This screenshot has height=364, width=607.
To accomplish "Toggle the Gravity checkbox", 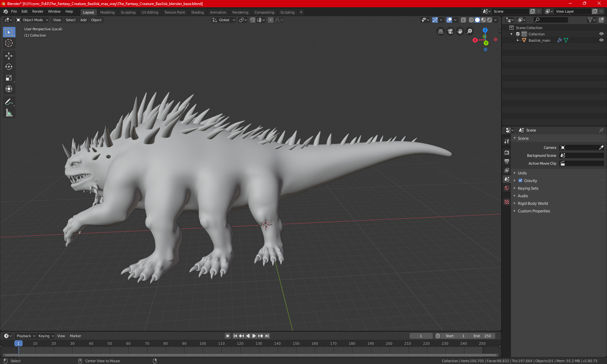I will tap(520, 181).
